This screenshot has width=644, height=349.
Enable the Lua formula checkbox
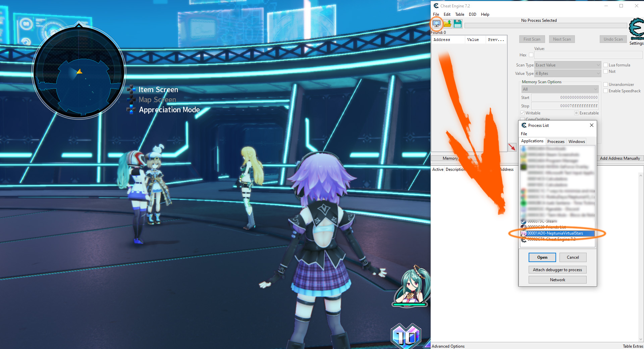[606, 65]
